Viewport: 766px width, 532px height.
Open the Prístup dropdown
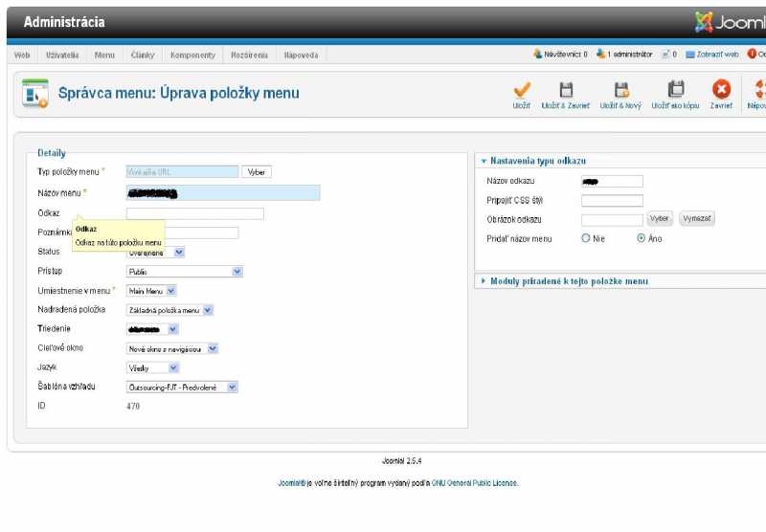pos(186,272)
